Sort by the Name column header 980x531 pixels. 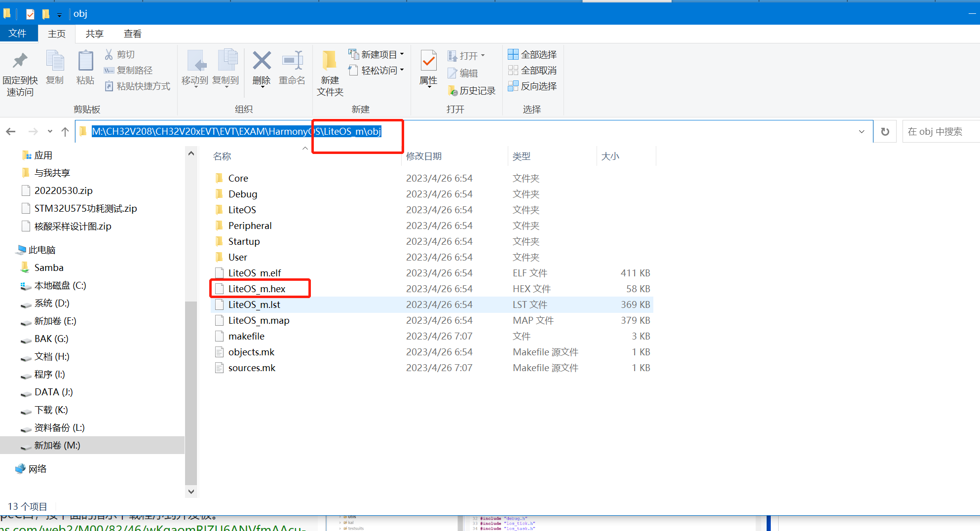pos(222,156)
